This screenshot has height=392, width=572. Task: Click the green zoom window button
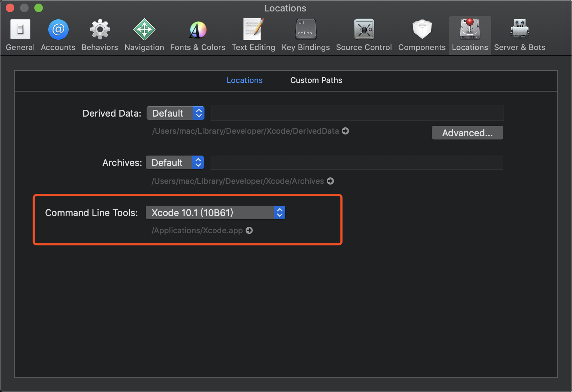coord(39,8)
